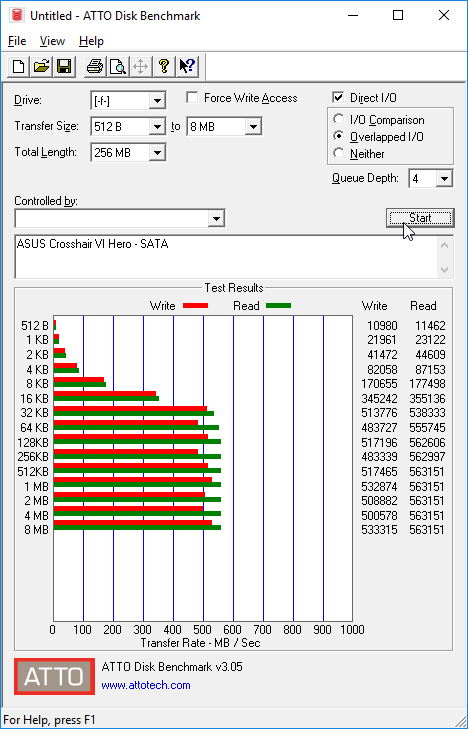Click the 4 MB write value 500578

tap(379, 516)
